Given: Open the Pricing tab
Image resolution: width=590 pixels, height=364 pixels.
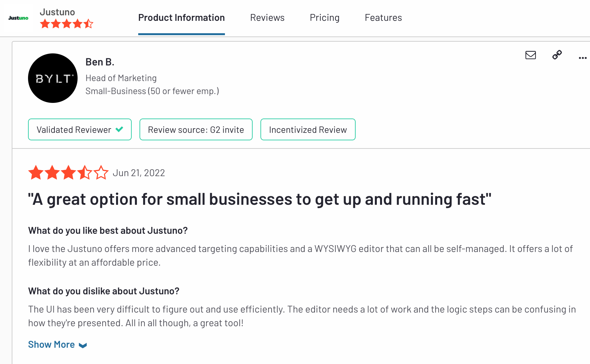Looking at the screenshot, I should point(324,18).
